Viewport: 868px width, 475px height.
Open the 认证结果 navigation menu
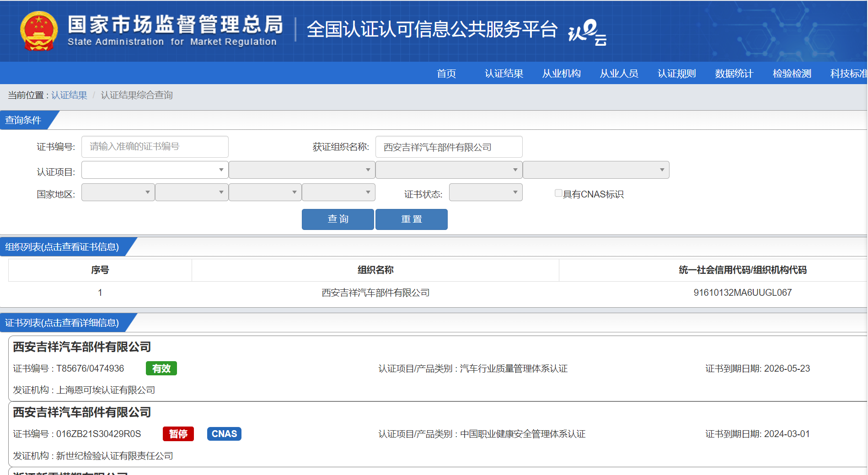coord(504,74)
